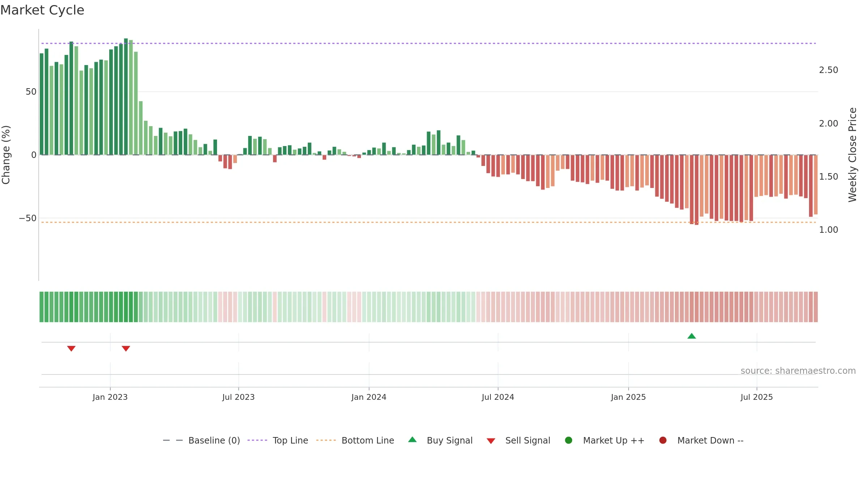Toggle the Sell Signal legend entry
This screenshot has height=488, width=868.
click(518, 440)
